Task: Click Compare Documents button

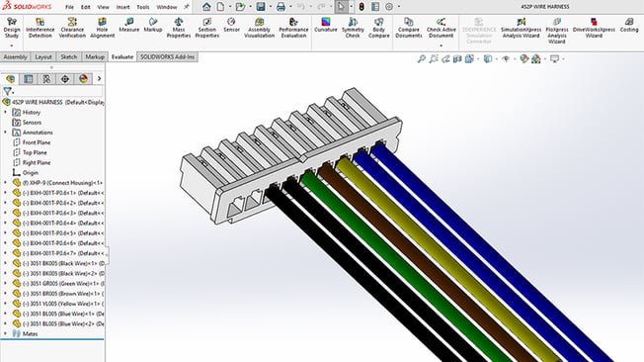Action: tap(408, 28)
